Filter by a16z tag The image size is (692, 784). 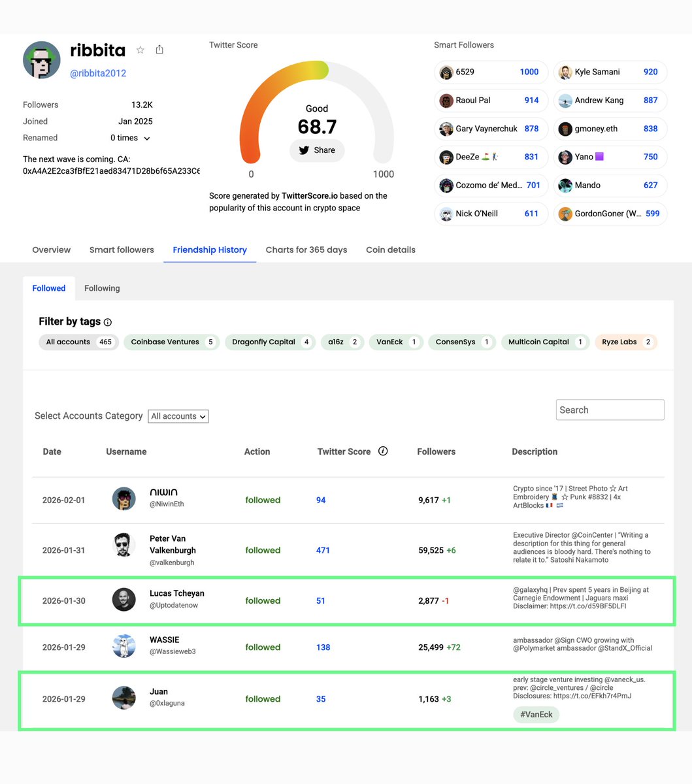click(342, 342)
